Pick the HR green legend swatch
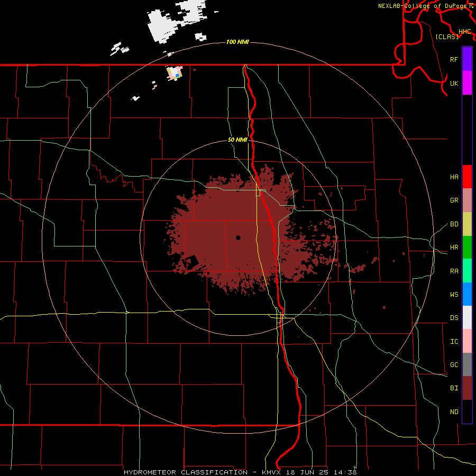476x476 pixels. click(467, 247)
